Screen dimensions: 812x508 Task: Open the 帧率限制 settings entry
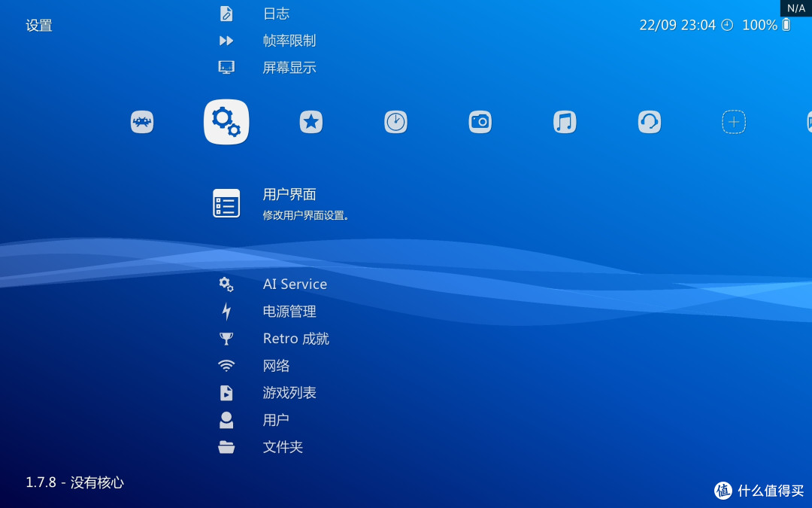(x=289, y=41)
